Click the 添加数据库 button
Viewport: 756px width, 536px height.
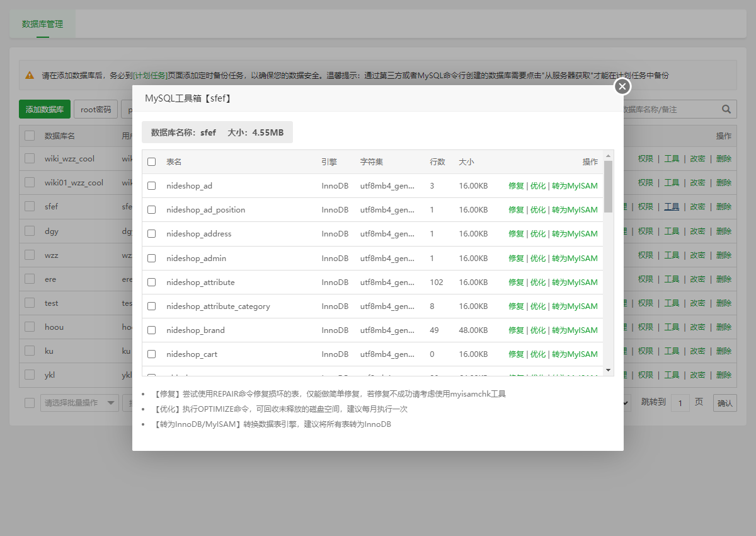(x=45, y=109)
